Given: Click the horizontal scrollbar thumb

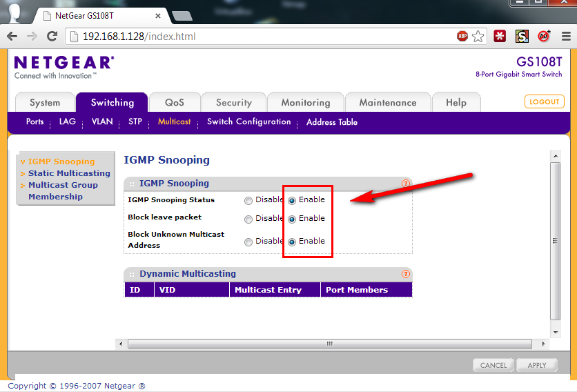Looking at the screenshot, I should pos(330,344).
